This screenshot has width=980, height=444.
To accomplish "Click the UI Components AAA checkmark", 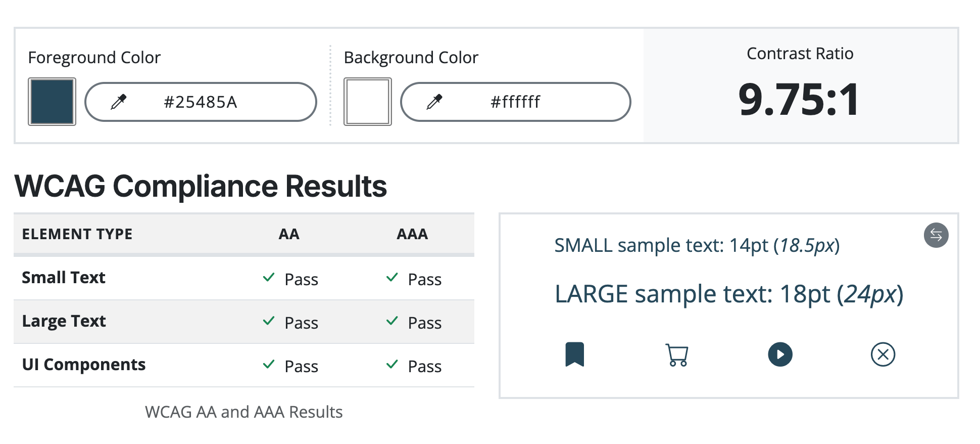I will (x=392, y=364).
